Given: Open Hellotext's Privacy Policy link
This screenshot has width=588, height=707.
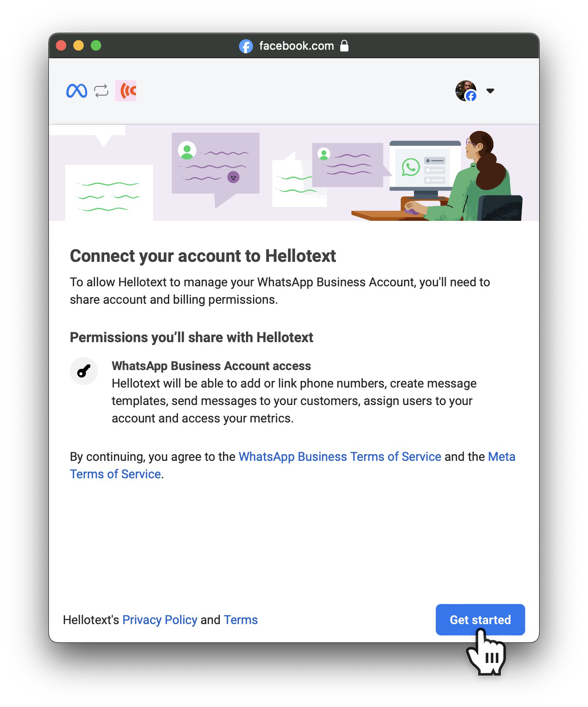Looking at the screenshot, I should click(x=160, y=620).
